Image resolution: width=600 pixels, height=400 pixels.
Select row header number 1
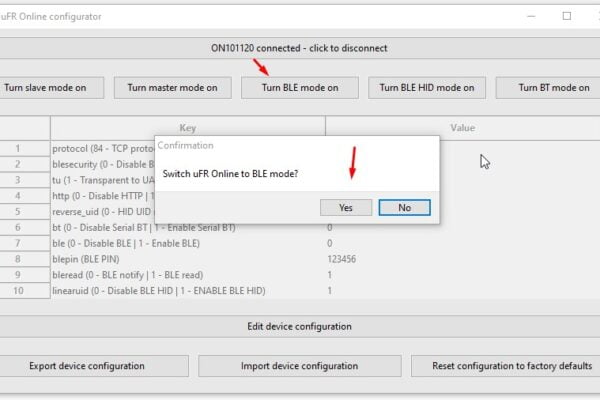(x=25, y=149)
